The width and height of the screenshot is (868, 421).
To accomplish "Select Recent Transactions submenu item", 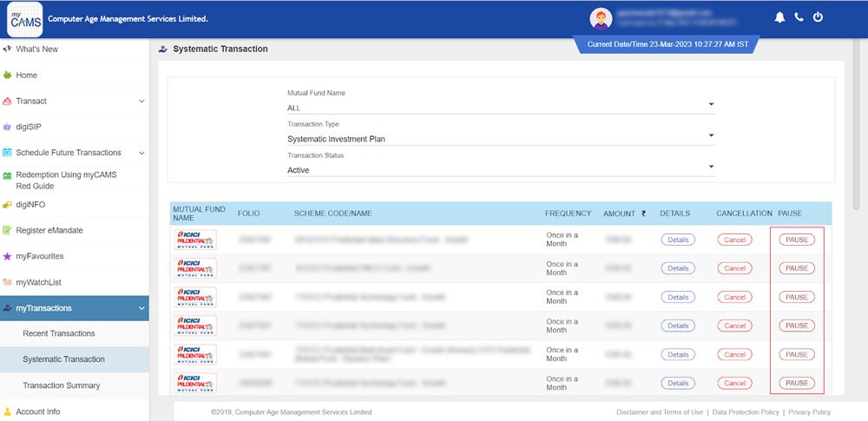I will point(59,333).
